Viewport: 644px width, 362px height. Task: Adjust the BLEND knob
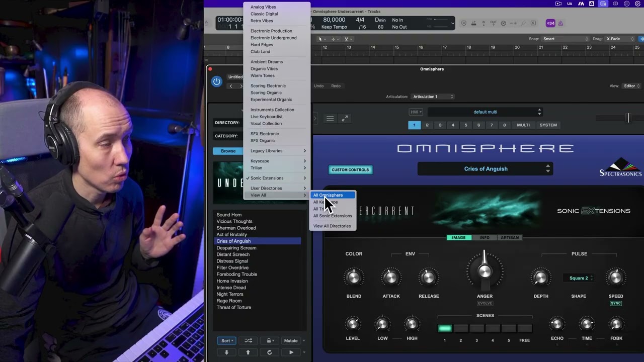click(354, 278)
